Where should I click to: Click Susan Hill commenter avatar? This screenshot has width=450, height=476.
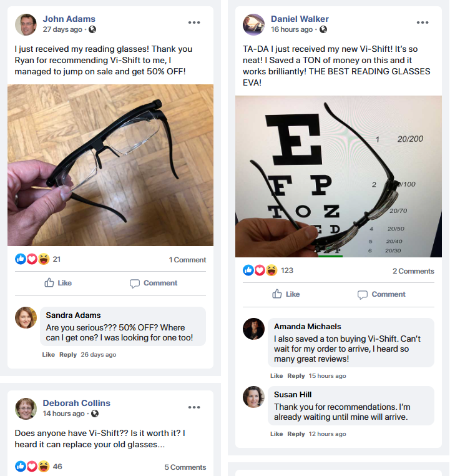pyautogui.click(x=253, y=397)
